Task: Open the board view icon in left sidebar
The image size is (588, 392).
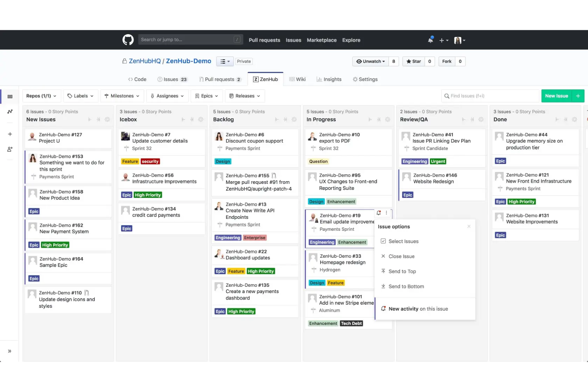Action: pos(10,97)
